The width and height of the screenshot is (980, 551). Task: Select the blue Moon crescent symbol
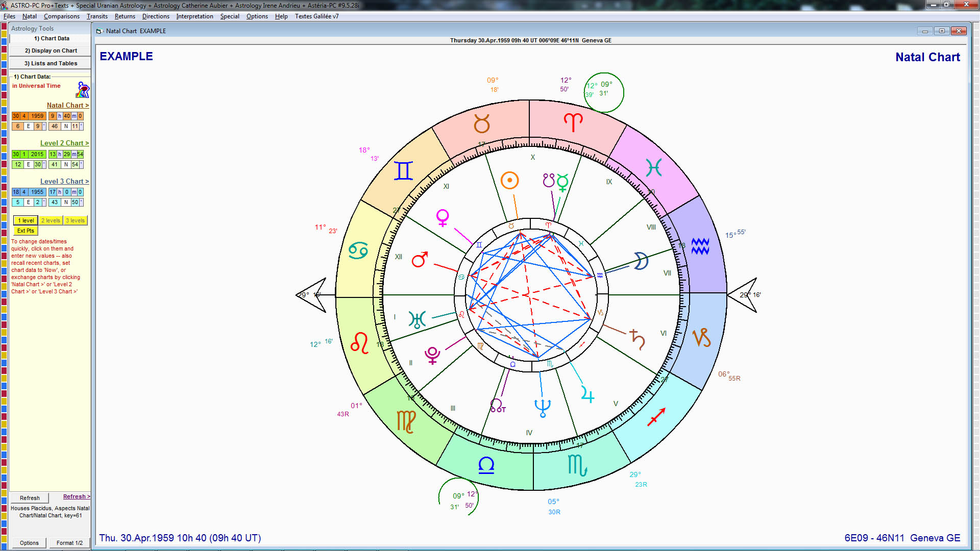[x=641, y=261]
